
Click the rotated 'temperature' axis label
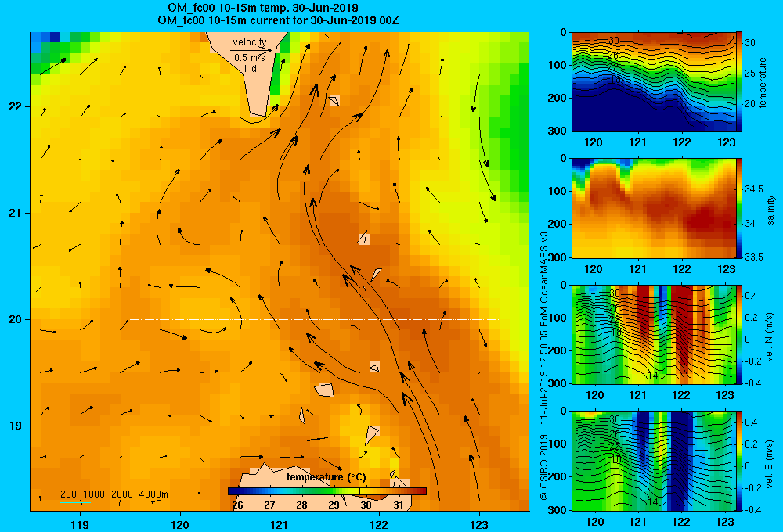pyautogui.click(x=763, y=83)
